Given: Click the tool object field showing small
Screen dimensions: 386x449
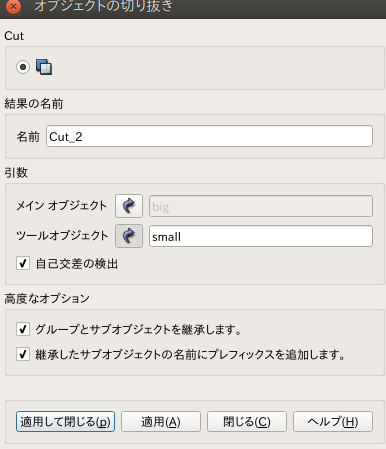Looking at the screenshot, I should coord(261,236).
